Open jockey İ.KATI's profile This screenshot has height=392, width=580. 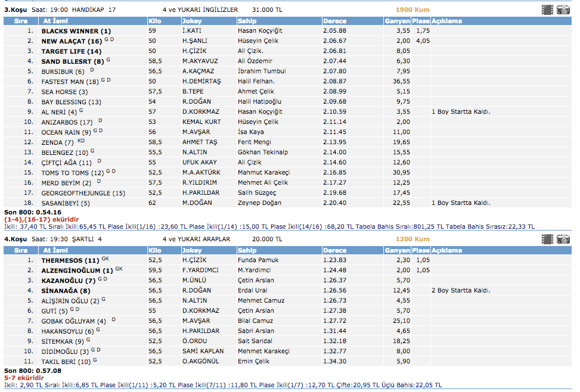(194, 31)
